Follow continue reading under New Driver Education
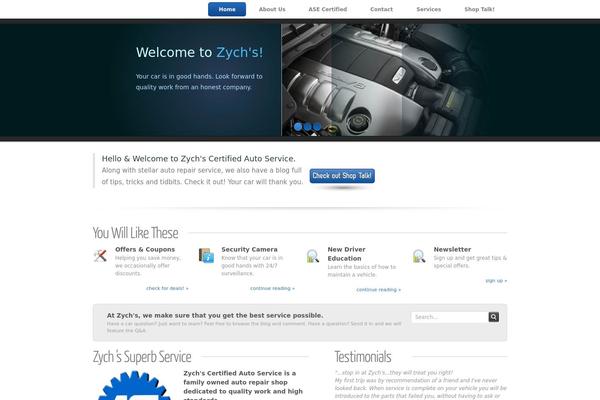 [x=378, y=290]
